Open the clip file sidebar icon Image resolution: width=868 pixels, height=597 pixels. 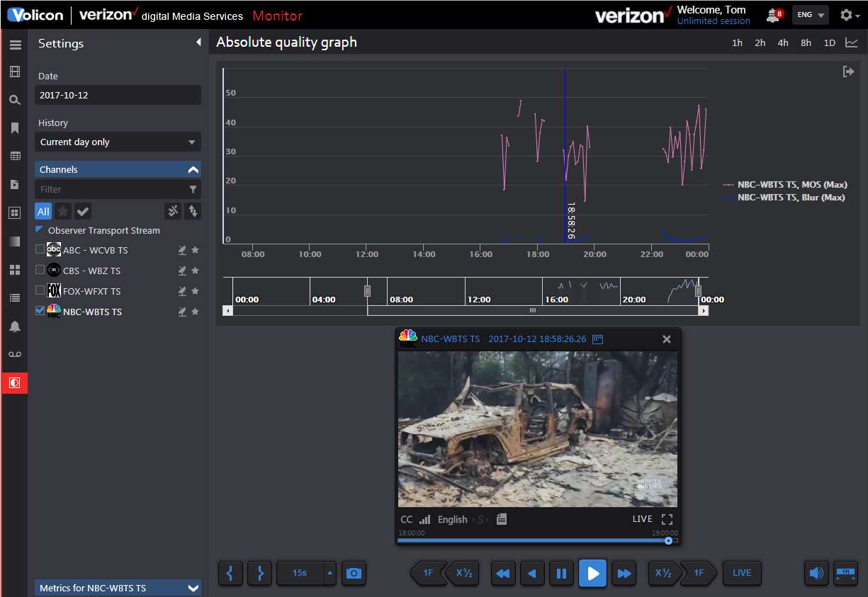(15, 185)
